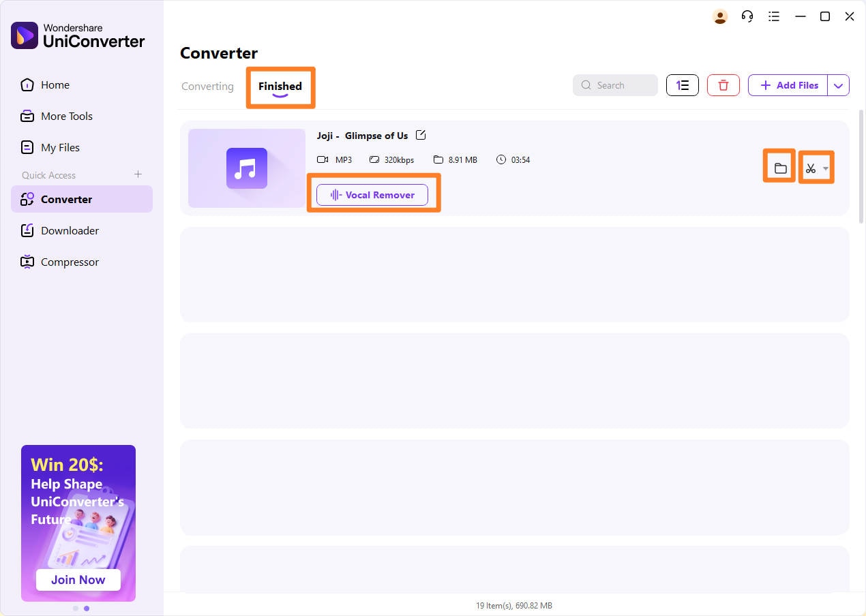Click the MP3 format label
The width and height of the screenshot is (866, 616).
(x=344, y=160)
